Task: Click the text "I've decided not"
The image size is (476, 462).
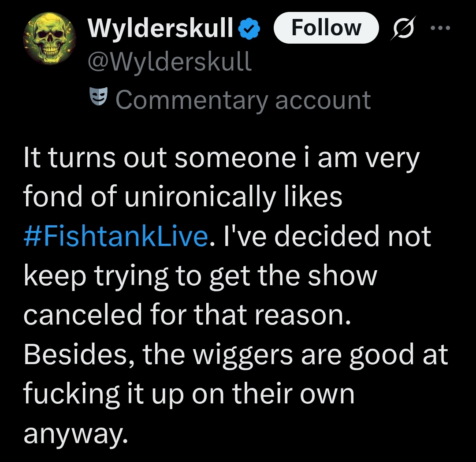Action: click(327, 236)
